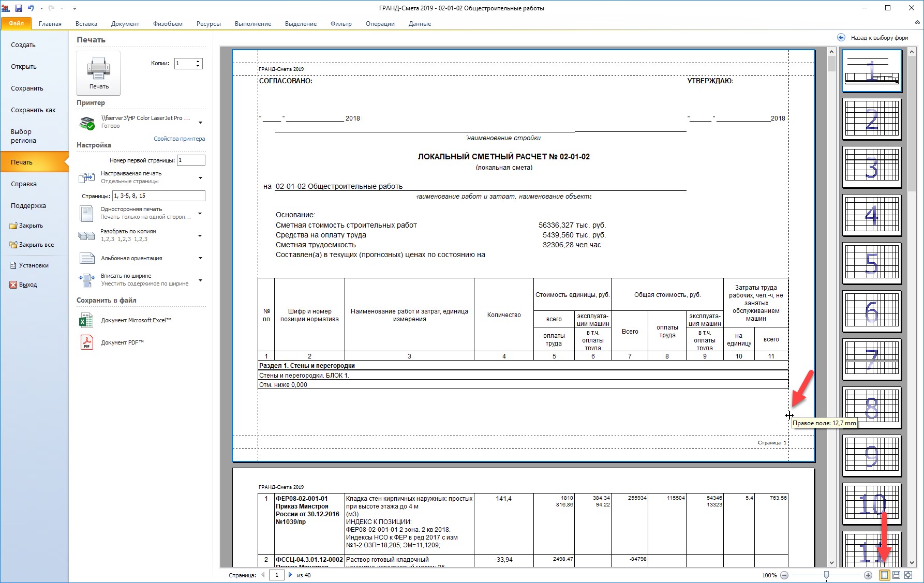Expand the Односторонняя печать dropdown
Screen dimensions: 924x583
click(200, 213)
